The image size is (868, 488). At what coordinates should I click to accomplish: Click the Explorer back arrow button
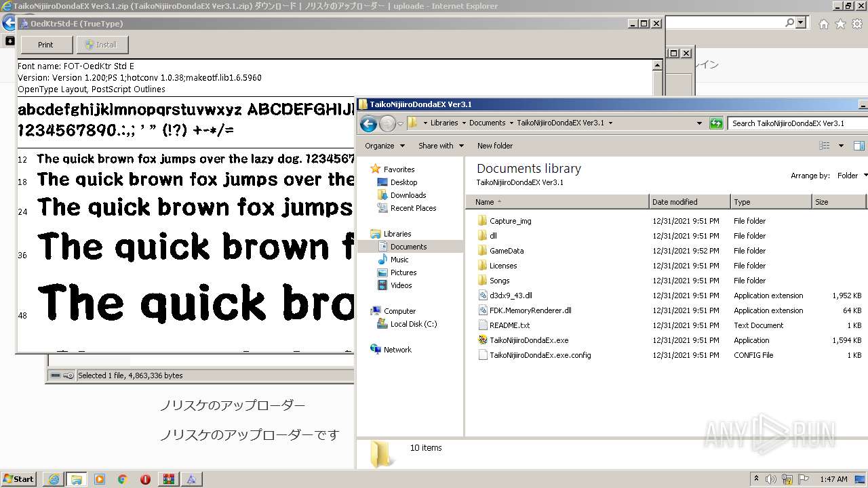[368, 123]
